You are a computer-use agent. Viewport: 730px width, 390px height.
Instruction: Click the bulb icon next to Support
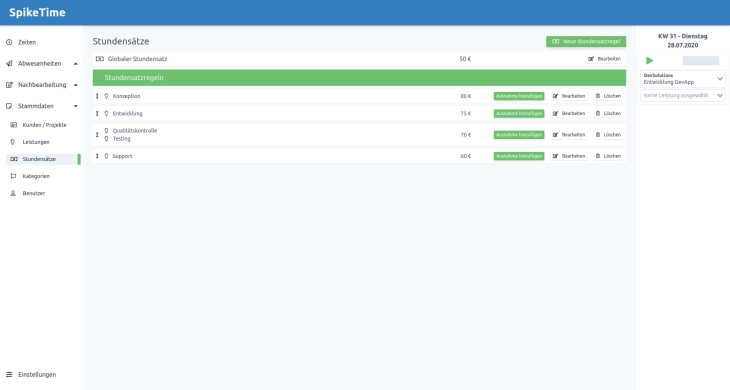point(106,156)
